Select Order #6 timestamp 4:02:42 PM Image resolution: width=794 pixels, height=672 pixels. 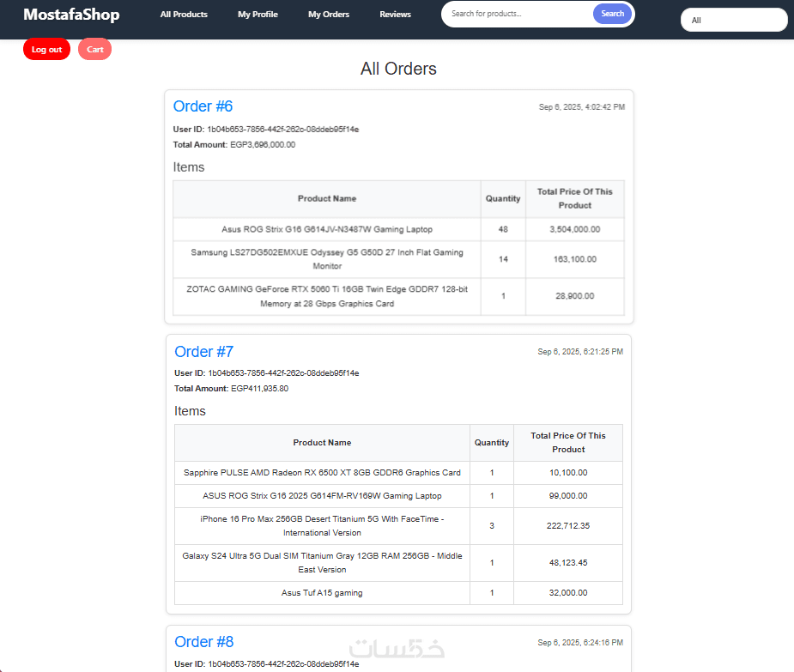point(582,107)
